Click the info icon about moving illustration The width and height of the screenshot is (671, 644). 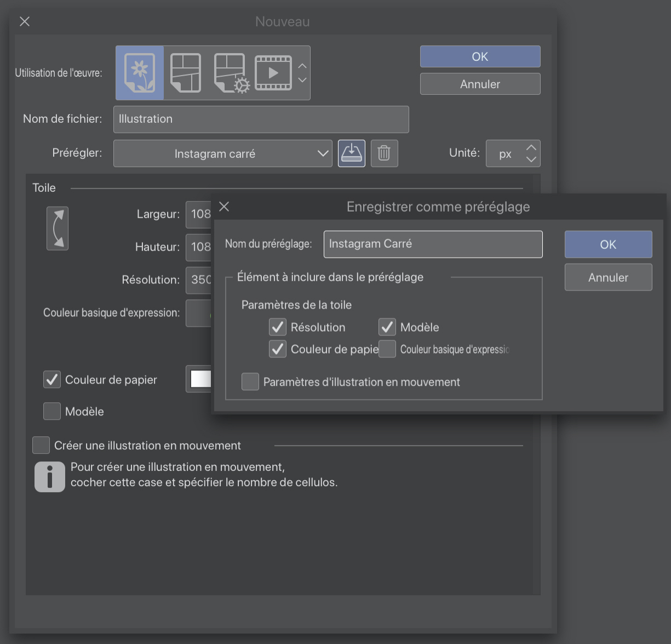tap(50, 477)
